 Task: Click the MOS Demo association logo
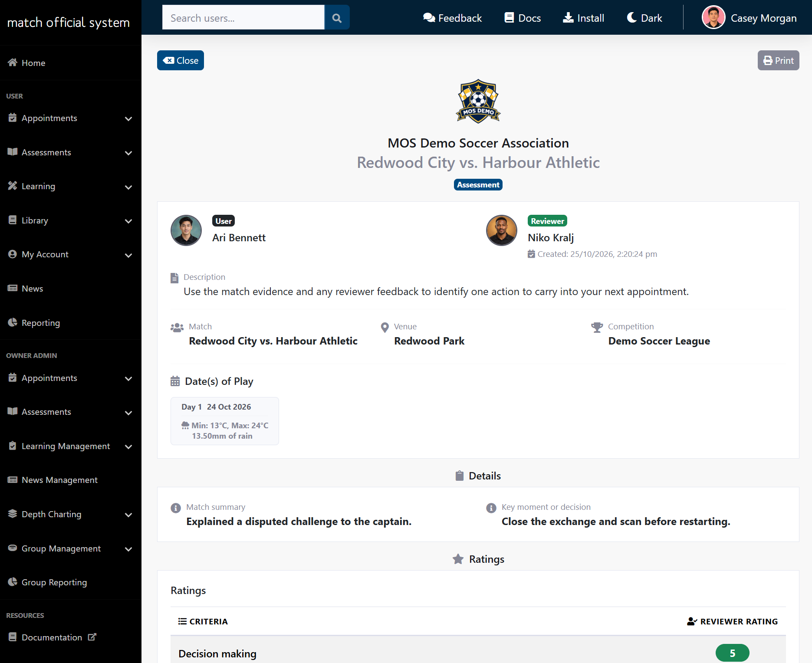(478, 101)
